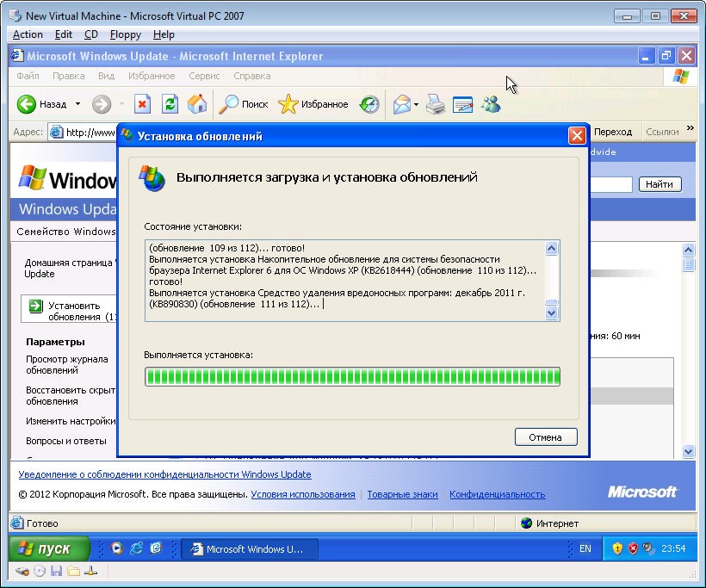Click the green installation progress bar
The image size is (706, 588).
(352, 377)
